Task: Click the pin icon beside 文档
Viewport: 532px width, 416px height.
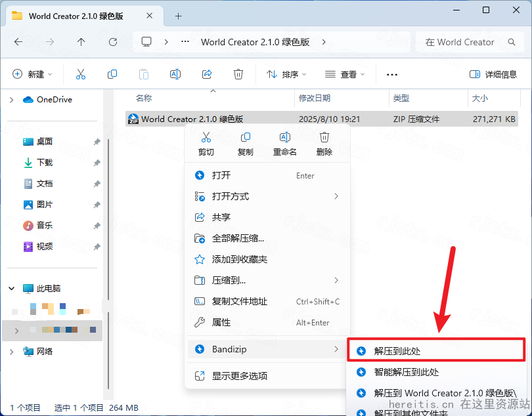Action: (x=97, y=184)
